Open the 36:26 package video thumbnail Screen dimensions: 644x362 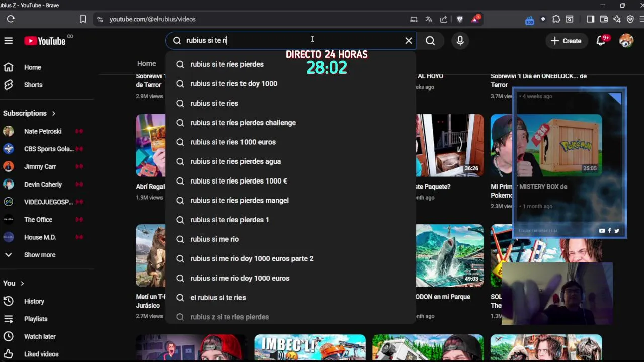(x=450, y=145)
